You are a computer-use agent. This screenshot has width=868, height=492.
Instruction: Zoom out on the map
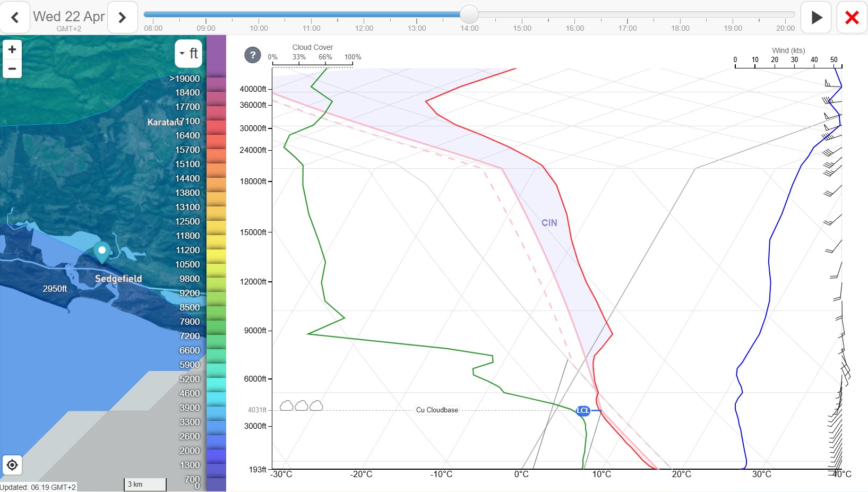tap(12, 68)
